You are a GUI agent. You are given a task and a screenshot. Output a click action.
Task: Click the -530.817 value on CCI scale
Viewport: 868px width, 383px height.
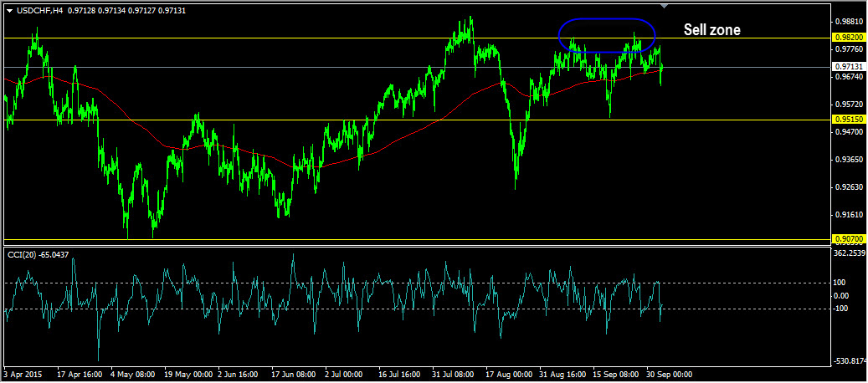850,361
